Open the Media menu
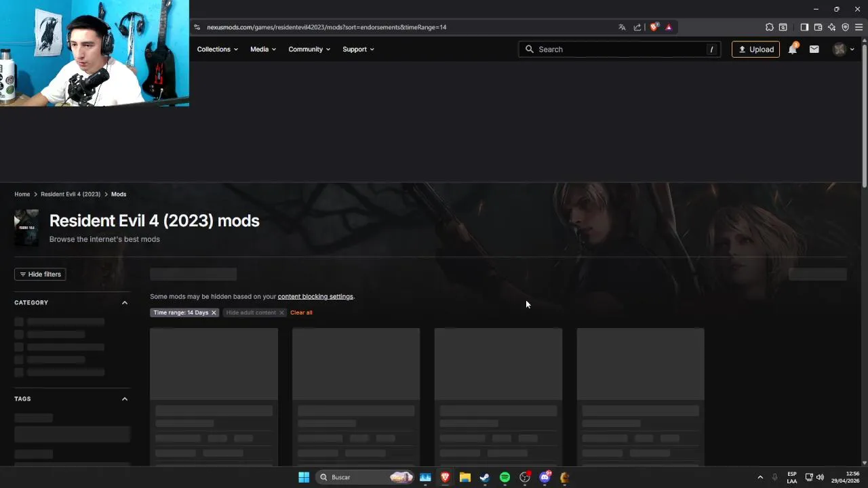Viewport: 868px width, 488px height. 263,49
